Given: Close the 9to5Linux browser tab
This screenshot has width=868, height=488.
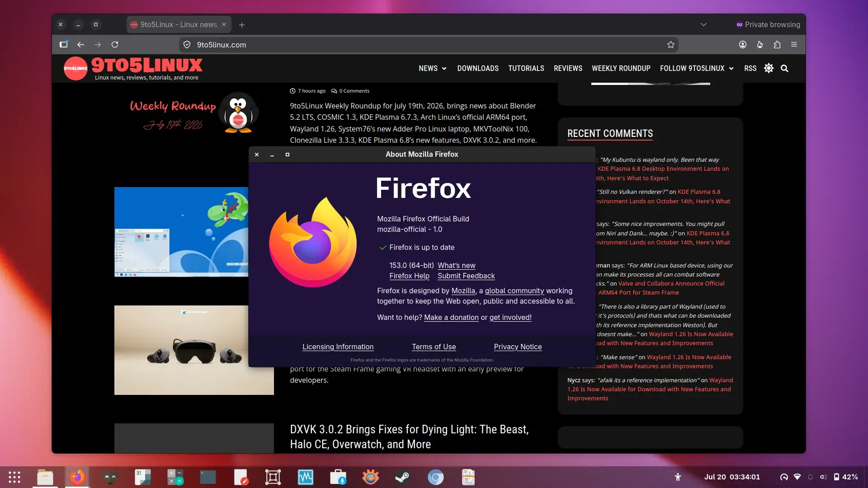Looking at the screenshot, I should pos(224,24).
